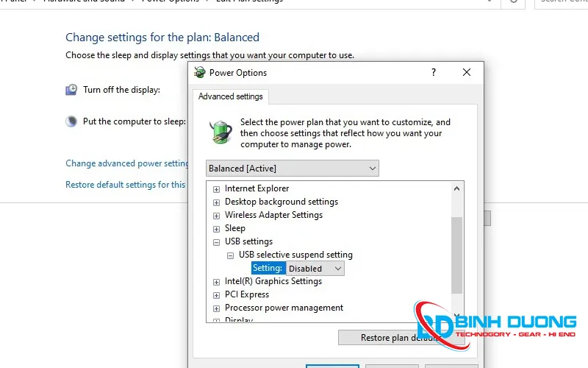Select the Advanced settings tab
The width and height of the screenshot is (588, 368).
point(230,96)
